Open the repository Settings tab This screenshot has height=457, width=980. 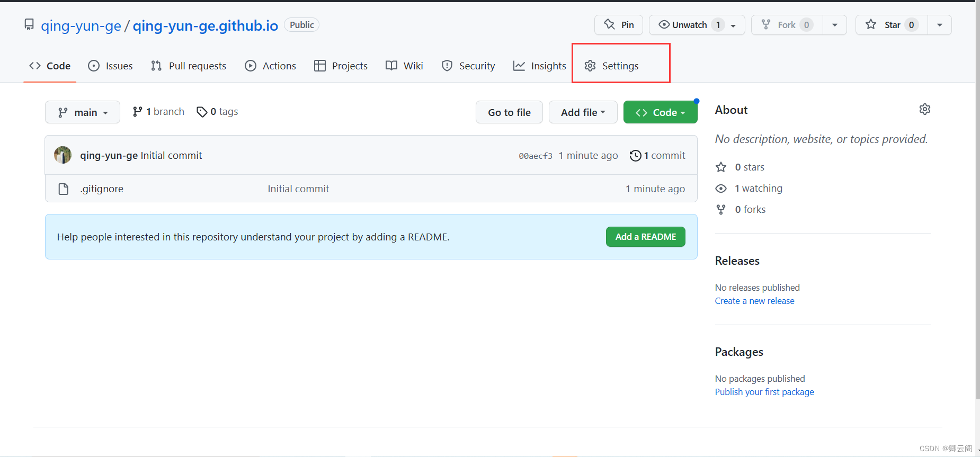(612, 66)
